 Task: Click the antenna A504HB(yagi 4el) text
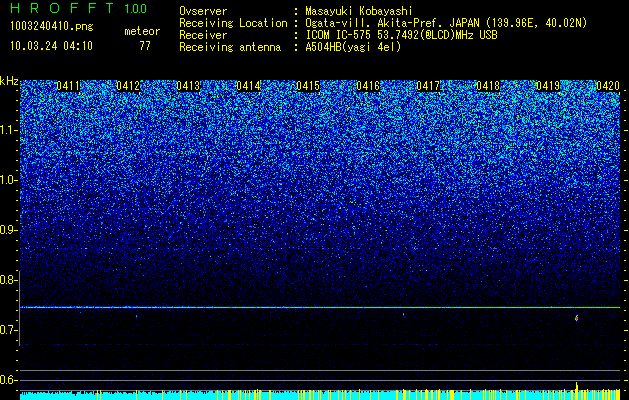[x=353, y=47]
